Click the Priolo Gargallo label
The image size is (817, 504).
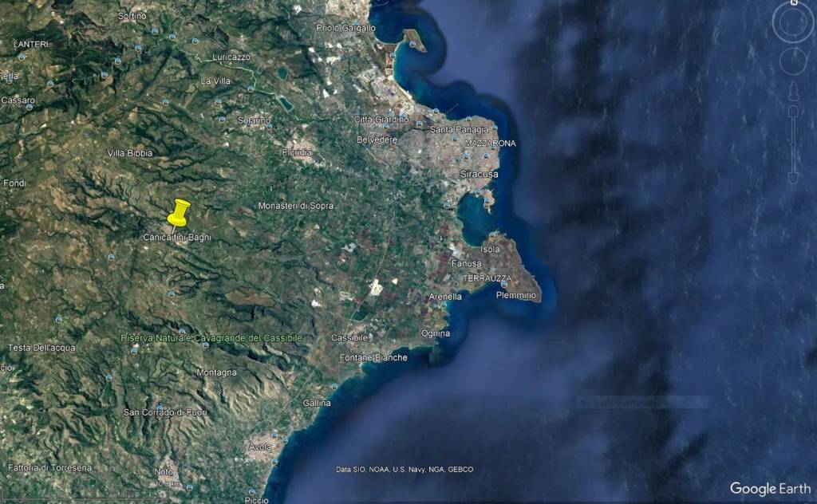pos(345,28)
